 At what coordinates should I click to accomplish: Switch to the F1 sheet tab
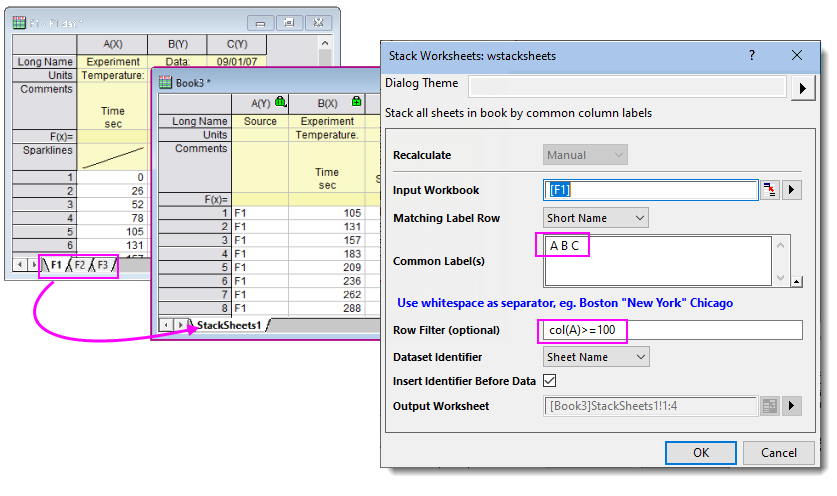[x=56, y=265]
